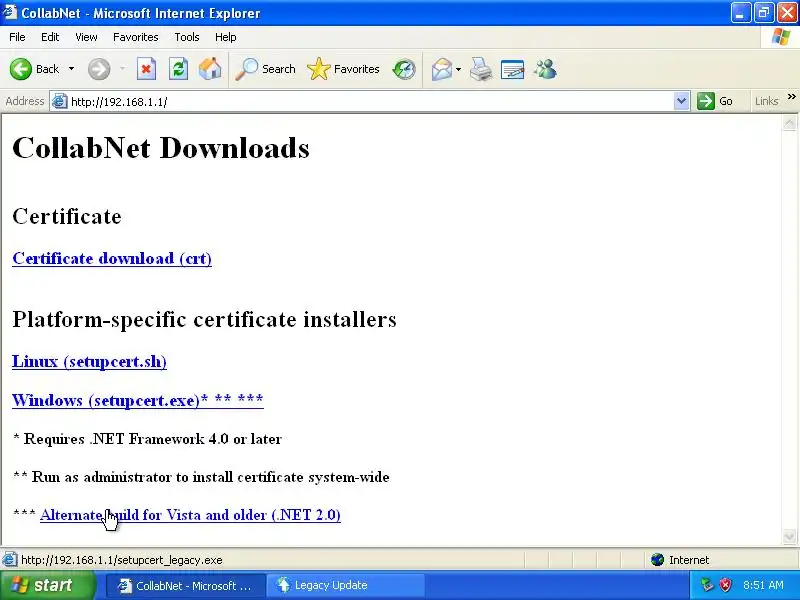Image resolution: width=800 pixels, height=600 pixels.
Task: Open the Back history dropdown arrow
Action: click(x=71, y=69)
